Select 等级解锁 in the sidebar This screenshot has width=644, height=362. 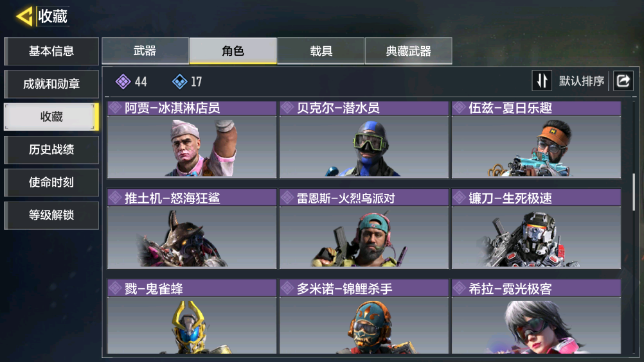click(x=51, y=215)
